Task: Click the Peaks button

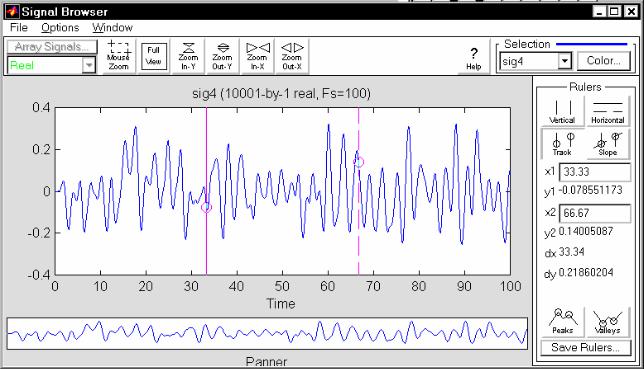Action: tap(562, 321)
